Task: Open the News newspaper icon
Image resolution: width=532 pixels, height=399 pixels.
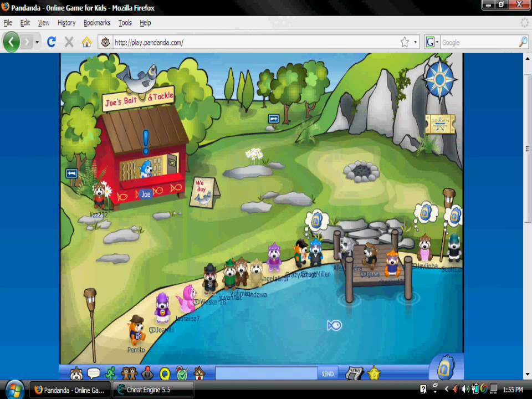Action: pos(354,373)
